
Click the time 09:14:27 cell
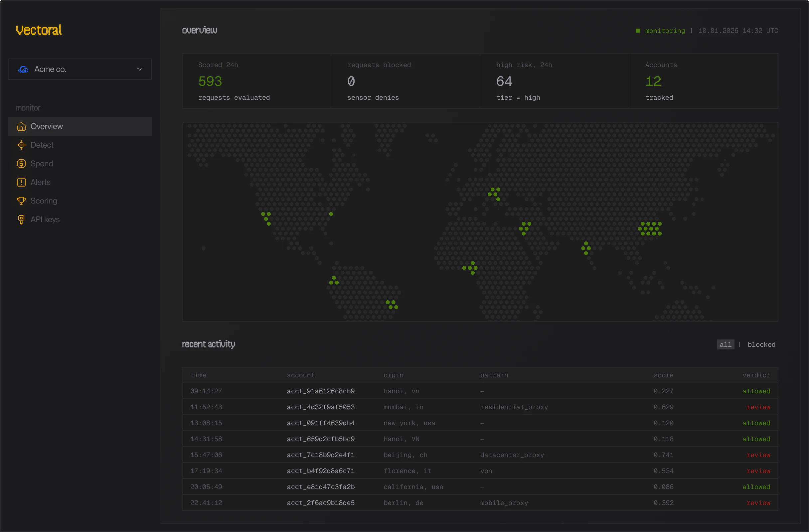[206, 391]
